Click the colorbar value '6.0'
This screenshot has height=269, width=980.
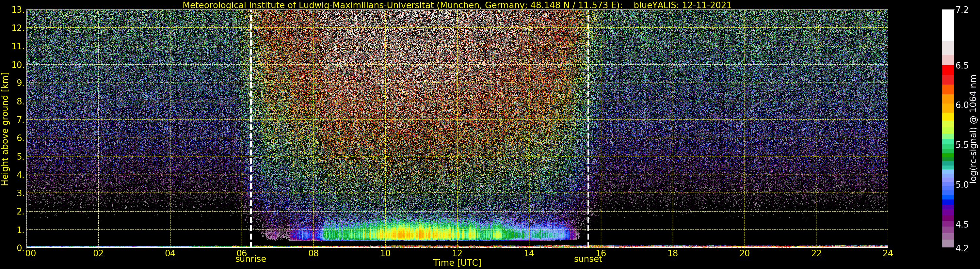click(x=962, y=105)
